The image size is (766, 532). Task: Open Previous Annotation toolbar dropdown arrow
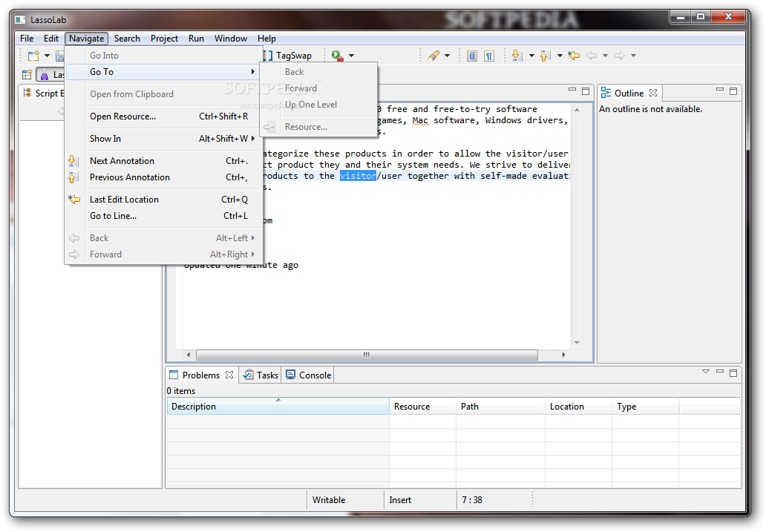click(560, 56)
